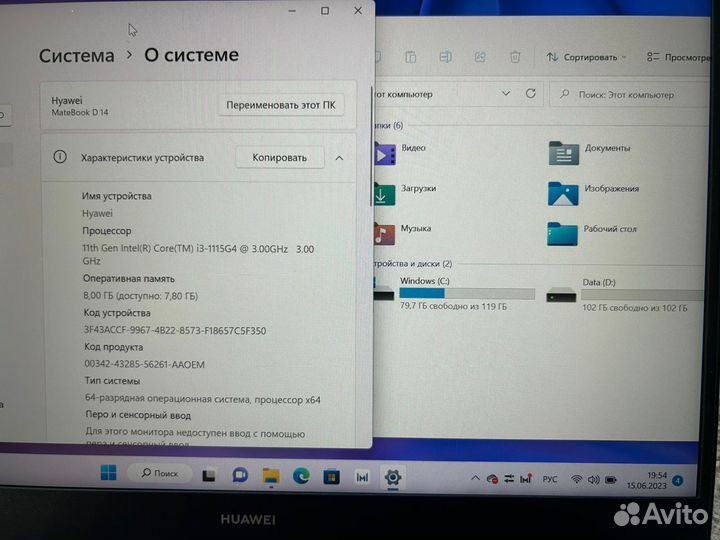The image size is (720, 540).
Task: Open the Изображения folder
Action: point(593,193)
